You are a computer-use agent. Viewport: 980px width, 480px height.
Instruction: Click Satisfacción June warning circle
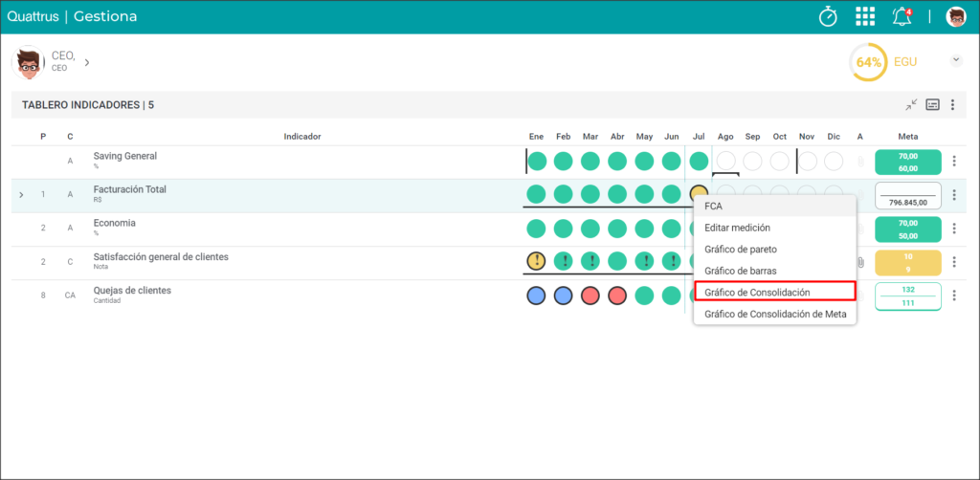pos(672,262)
